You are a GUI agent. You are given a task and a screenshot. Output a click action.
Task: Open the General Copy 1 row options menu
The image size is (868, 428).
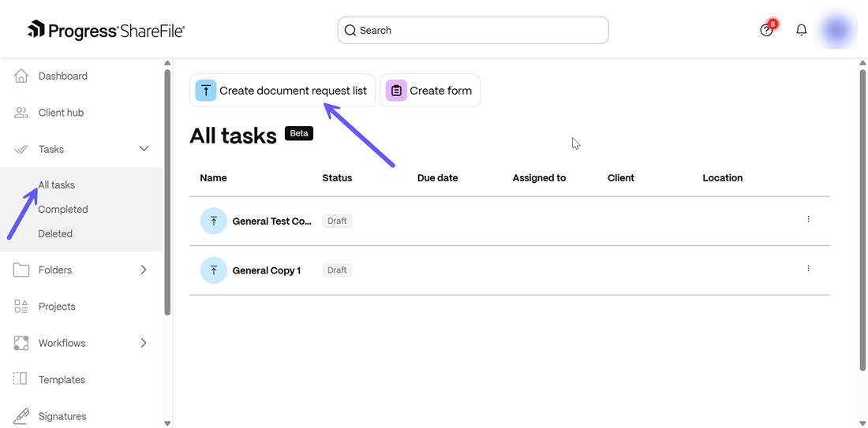pos(808,269)
